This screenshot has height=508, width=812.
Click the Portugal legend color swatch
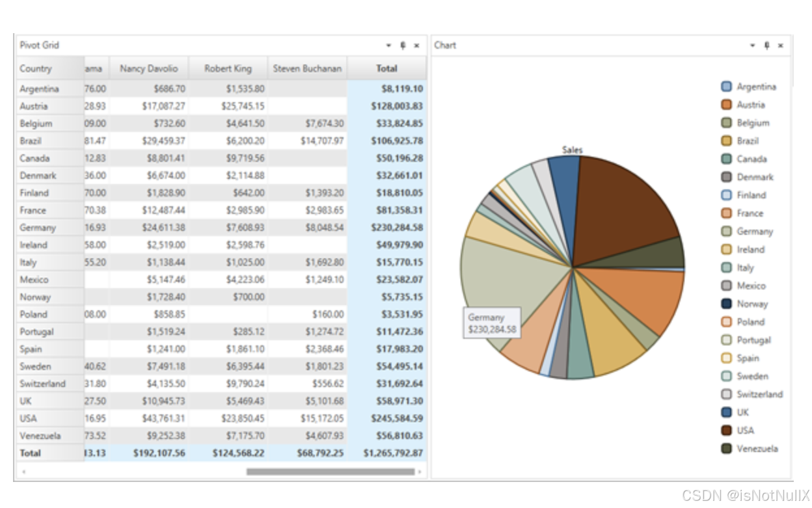(x=727, y=340)
